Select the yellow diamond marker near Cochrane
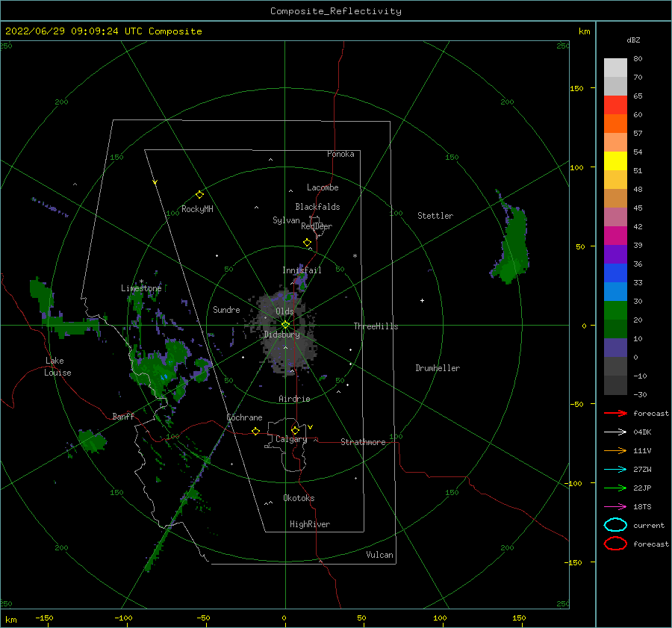This screenshot has height=628, width=672. [256, 431]
